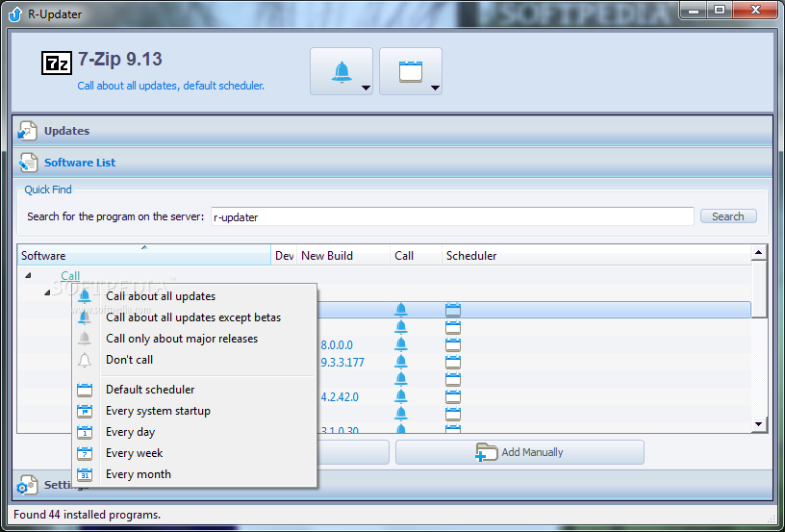Click the 7-Zip 9.13 title text

pyautogui.click(x=120, y=59)
